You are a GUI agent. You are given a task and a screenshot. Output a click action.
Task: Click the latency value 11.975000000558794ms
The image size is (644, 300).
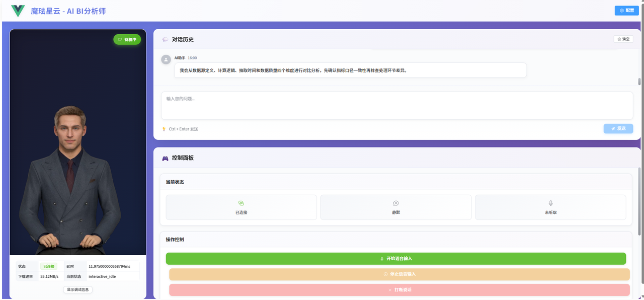coord(109,266)
